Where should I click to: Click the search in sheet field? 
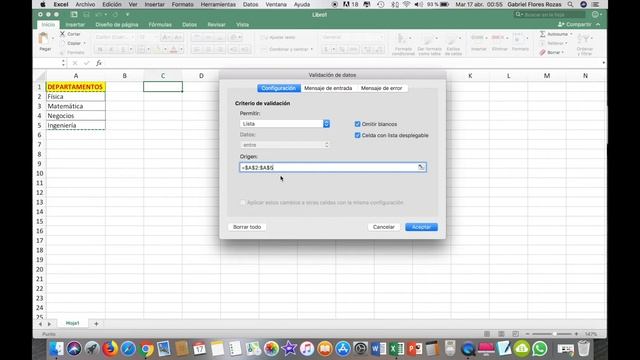click(x=548, y=15)
